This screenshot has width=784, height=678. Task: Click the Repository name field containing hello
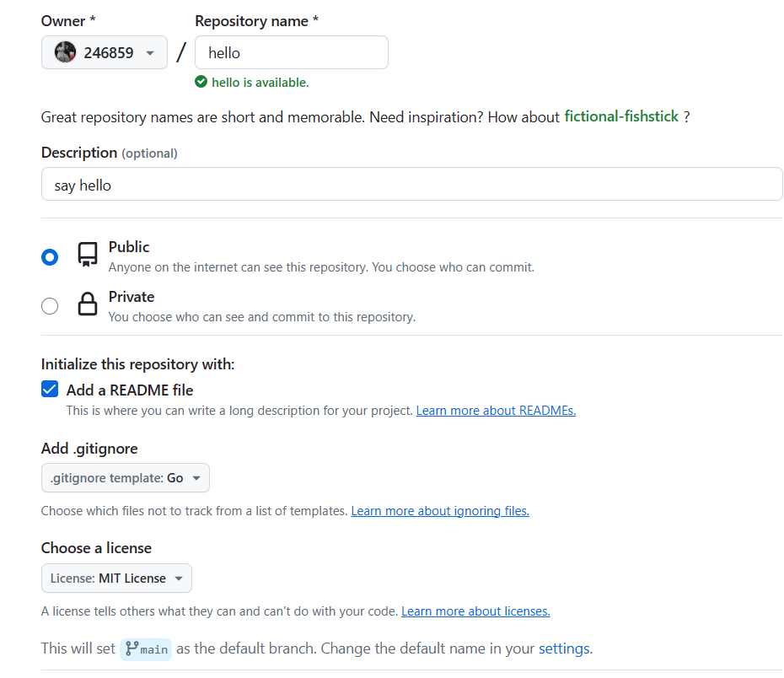(291, 52)
